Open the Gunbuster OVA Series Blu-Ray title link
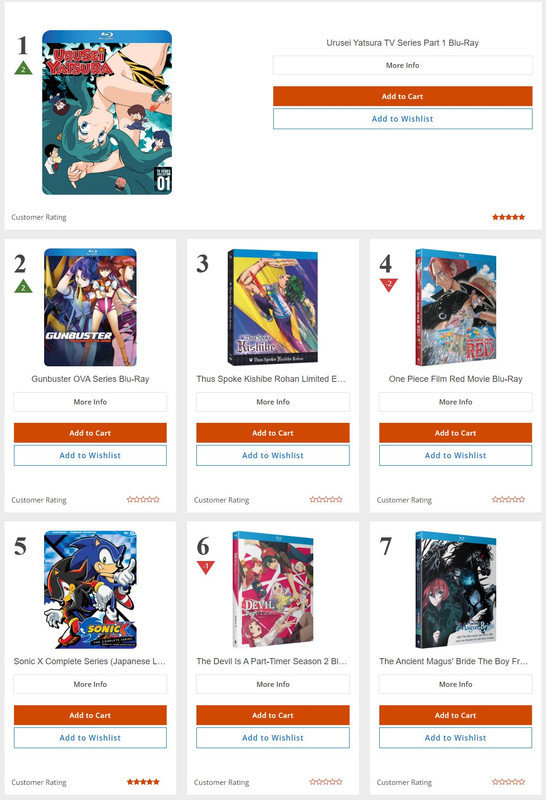This screenshot has height=800, width=546. [90, 379]
